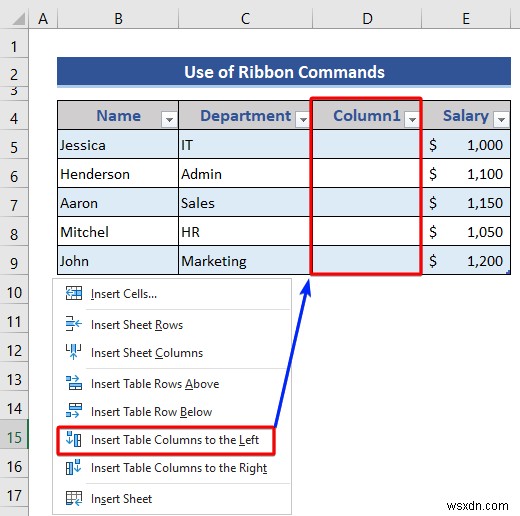Click the 1,050 salary cell
The width and height of the screenshot is (520, 516).
tap(466, 232)
